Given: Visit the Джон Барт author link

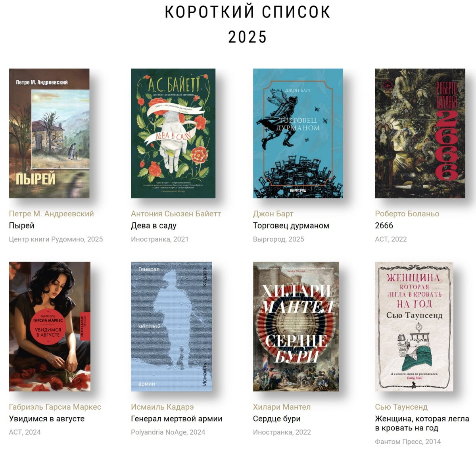Looking at the screenshot, I should pos(273,214).
